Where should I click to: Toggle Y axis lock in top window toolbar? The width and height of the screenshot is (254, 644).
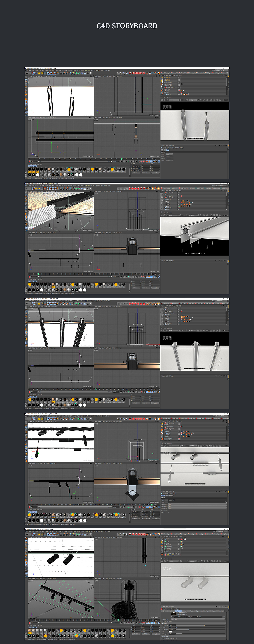[x=52, y=73]
